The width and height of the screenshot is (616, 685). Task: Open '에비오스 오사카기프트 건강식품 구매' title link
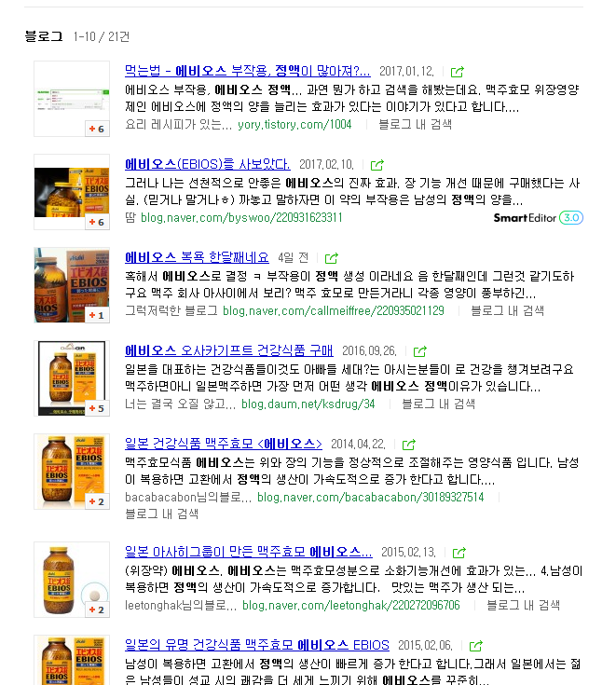click(228, 350)
